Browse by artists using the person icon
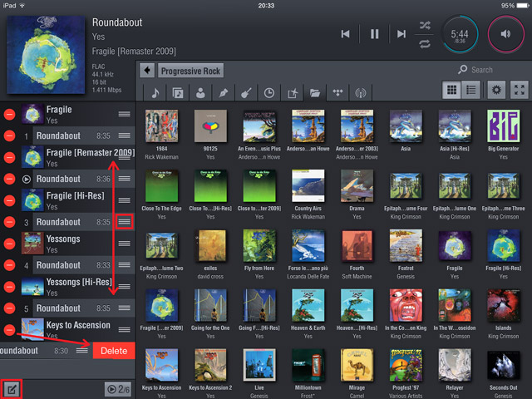 pyautogui.click(x=200, y=93)
